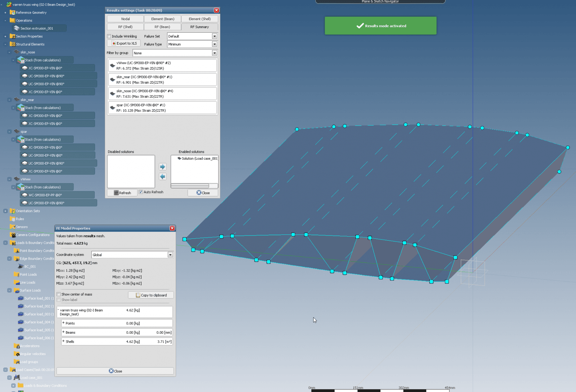
Task: Select the skin_nose structural element icon
Action: pyautogui.click(x=17, y=52)
